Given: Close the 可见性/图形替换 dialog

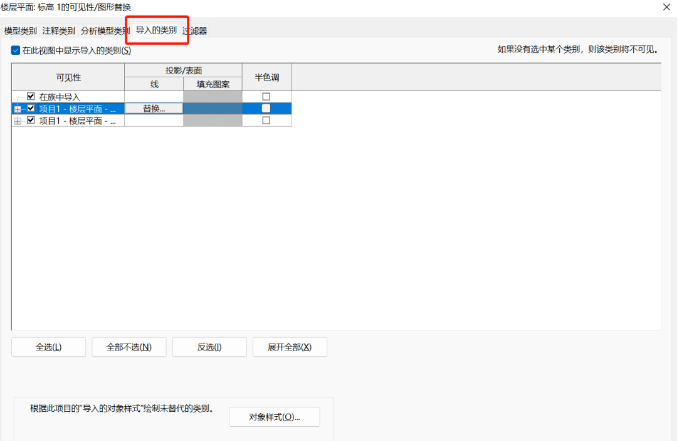Looking at the screenshot, I should 666,7.
